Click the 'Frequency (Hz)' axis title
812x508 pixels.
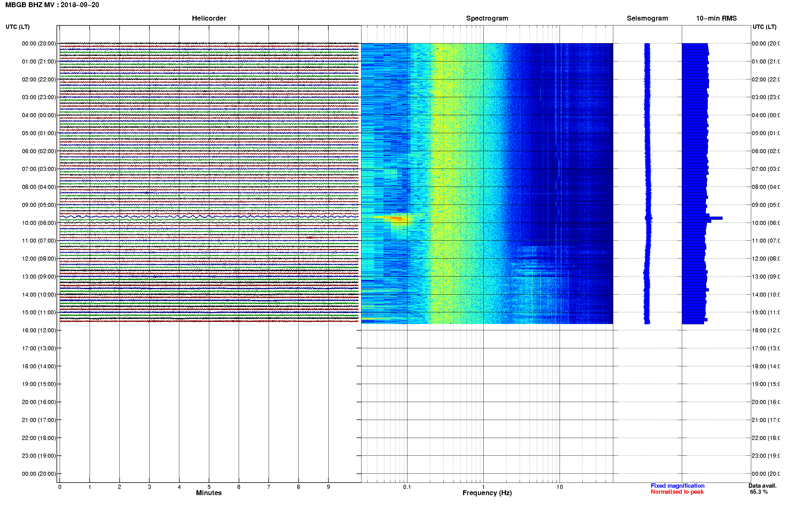pos(487,493)
